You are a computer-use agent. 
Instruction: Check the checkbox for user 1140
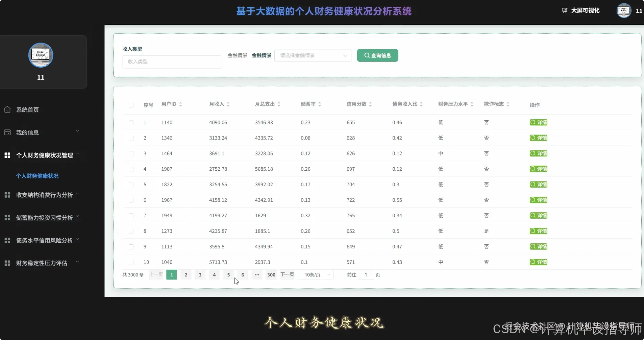tap(131, 122)
